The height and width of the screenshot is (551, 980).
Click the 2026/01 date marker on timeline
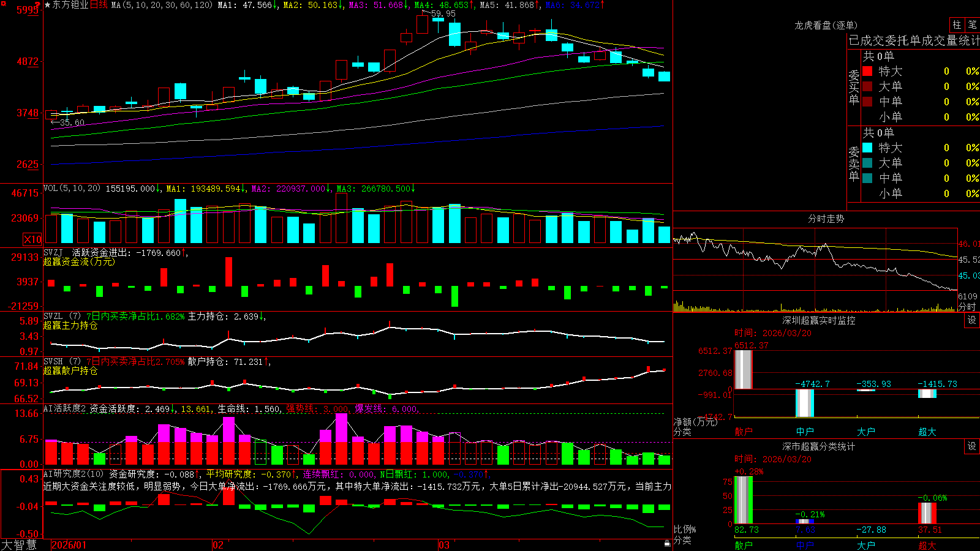[69, 545]
